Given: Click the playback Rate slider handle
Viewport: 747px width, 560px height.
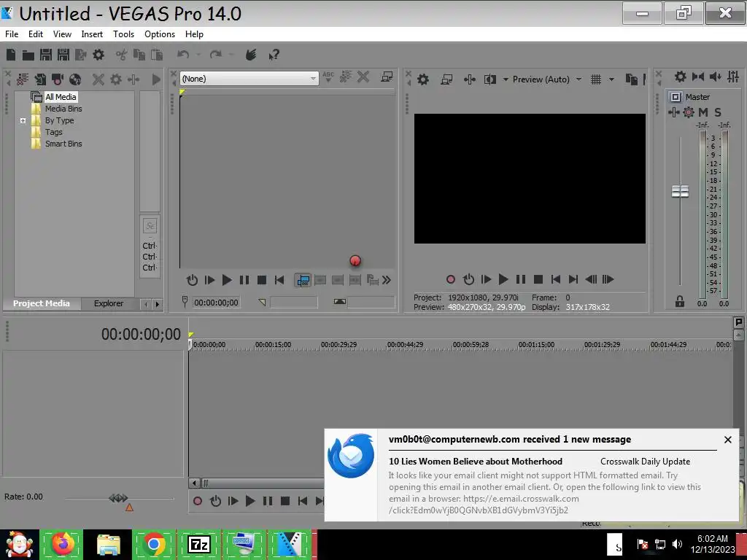Looking at the screenshot, I should pos(118,498).
